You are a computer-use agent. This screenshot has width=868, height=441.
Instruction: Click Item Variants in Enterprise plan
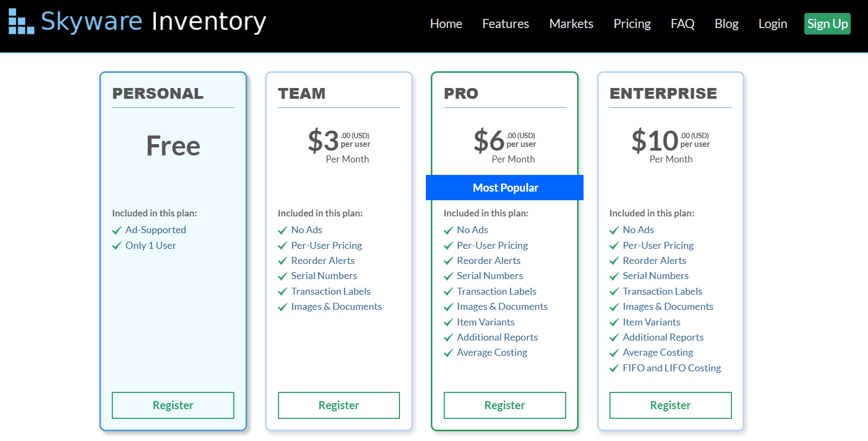(x=652, y=322)
